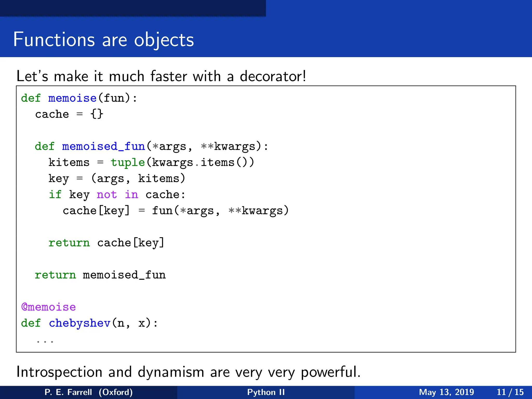
Task: Click the line 'kitems = tuple(kwargs.items())'
Action: [151, 162]
